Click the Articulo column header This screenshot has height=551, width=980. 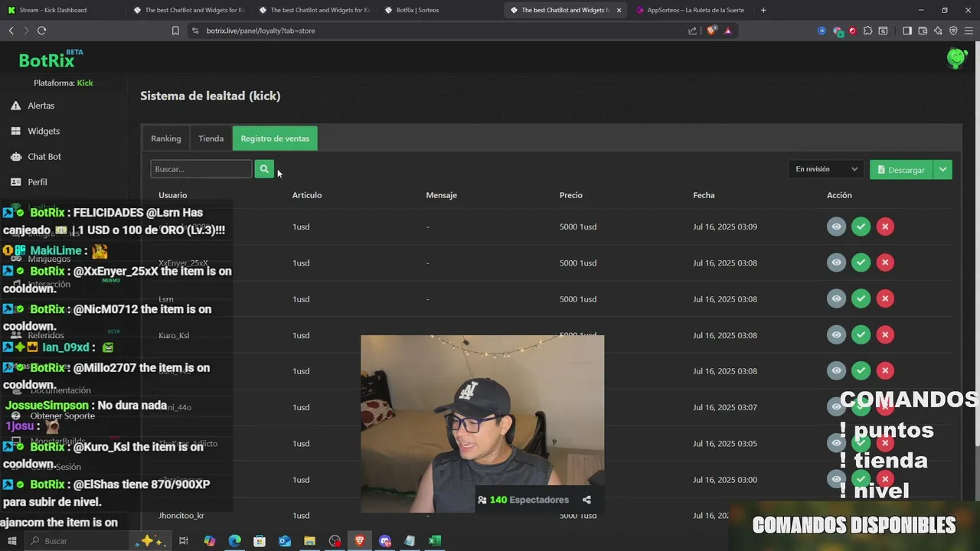[x=307, y=195]
